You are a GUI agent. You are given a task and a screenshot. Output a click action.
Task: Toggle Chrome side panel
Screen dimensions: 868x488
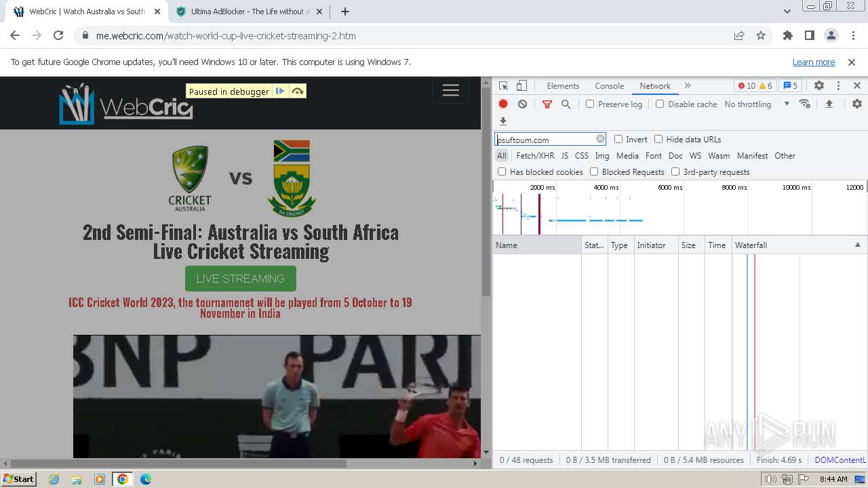[810, 36]
